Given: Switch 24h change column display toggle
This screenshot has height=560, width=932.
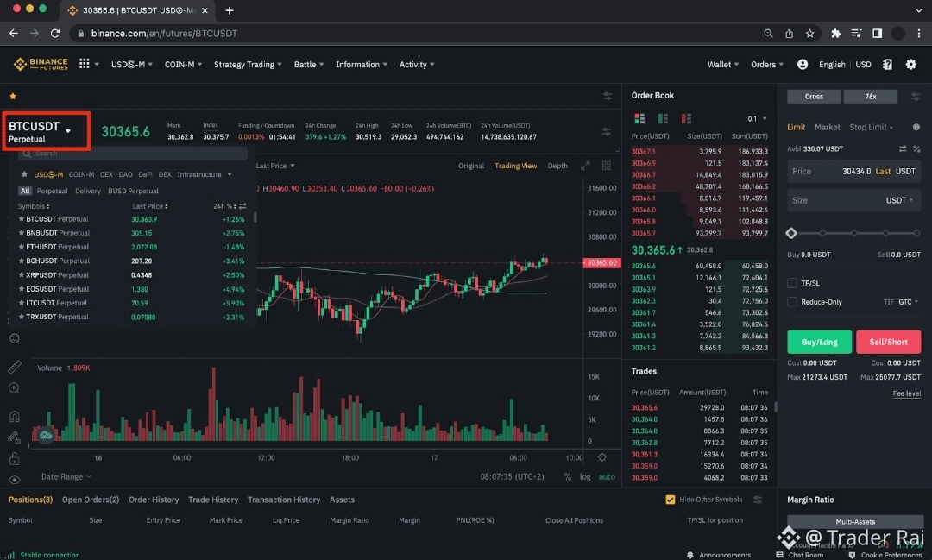Looking at the screenshot, I should point(242,206).
